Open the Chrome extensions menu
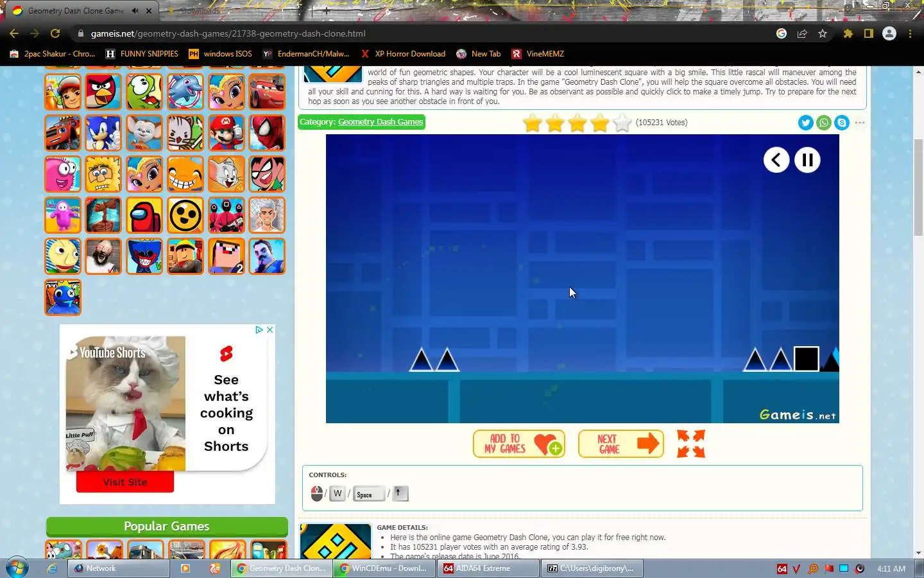The height and width of the screenshot is (578, 924). [848, 33]
